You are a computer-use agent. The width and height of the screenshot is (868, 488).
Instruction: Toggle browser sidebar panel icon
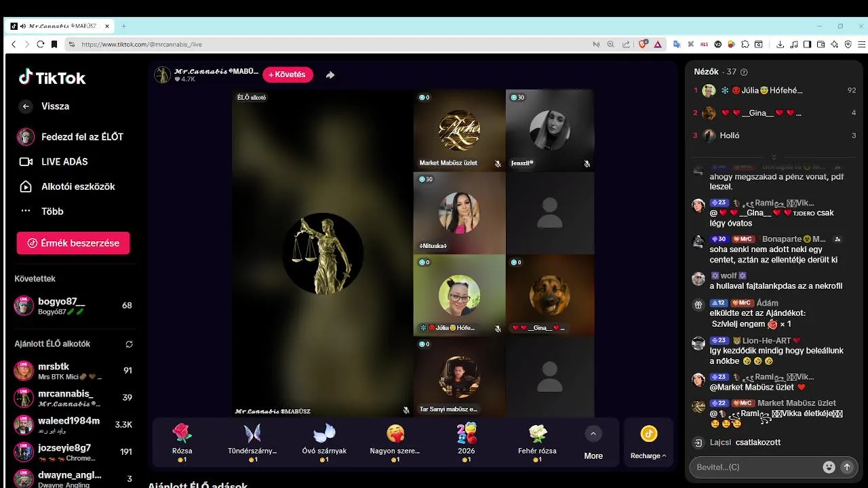pyautogui.click(x=807, y=44)
